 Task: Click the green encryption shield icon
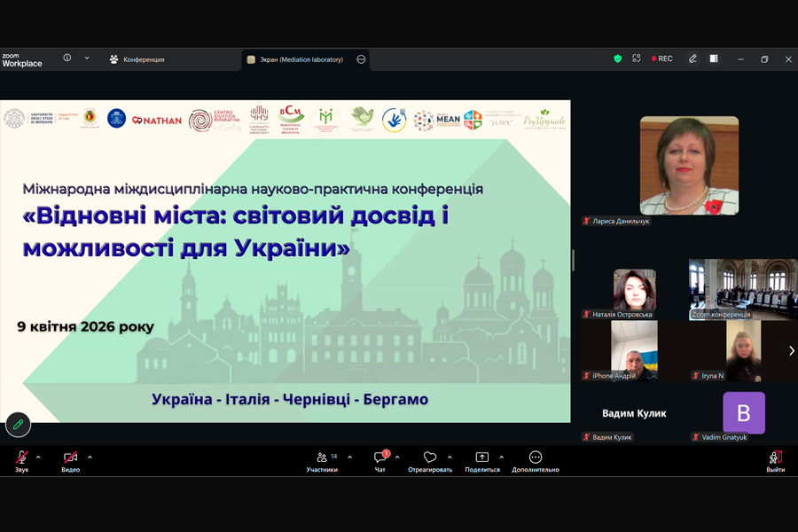617,59
